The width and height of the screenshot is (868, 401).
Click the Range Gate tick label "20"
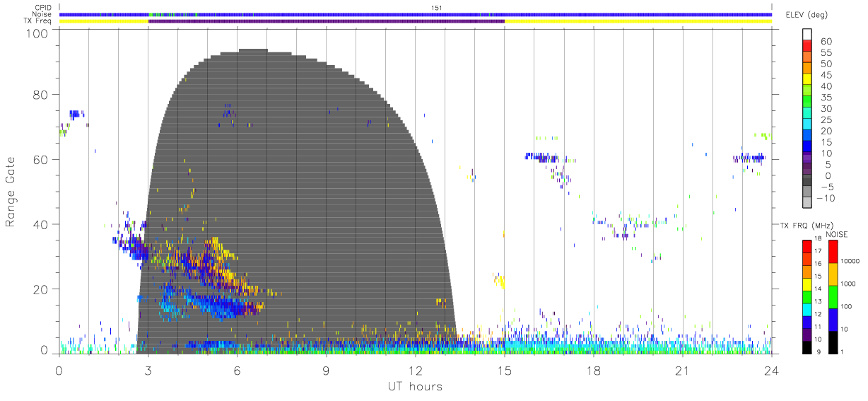(x=41, y=289)
